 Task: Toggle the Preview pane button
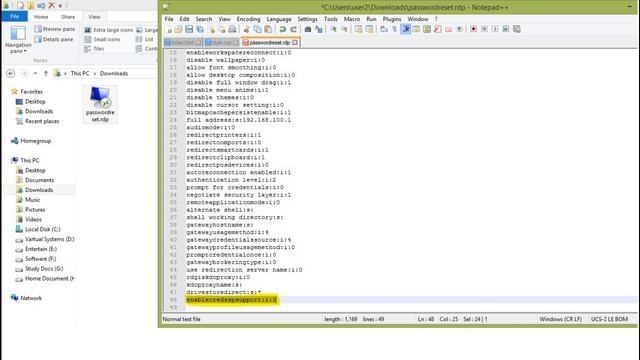pos(55,29)
